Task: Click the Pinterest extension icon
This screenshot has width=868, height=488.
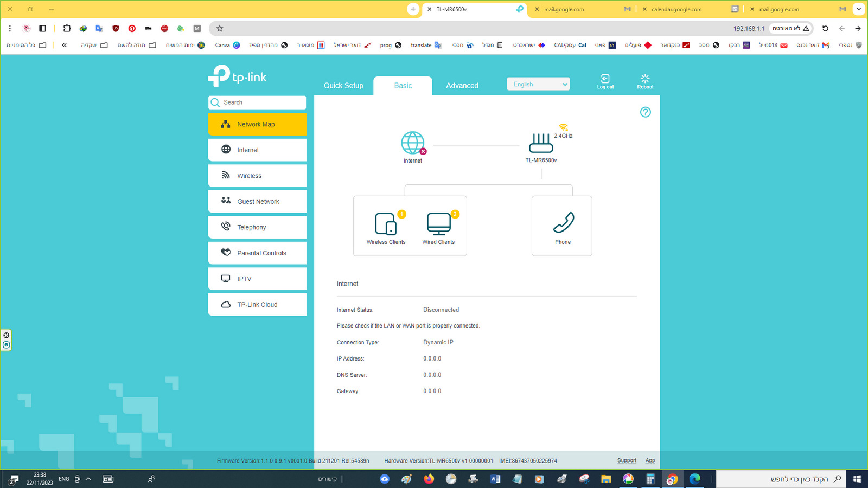Action: click(132, 29)
